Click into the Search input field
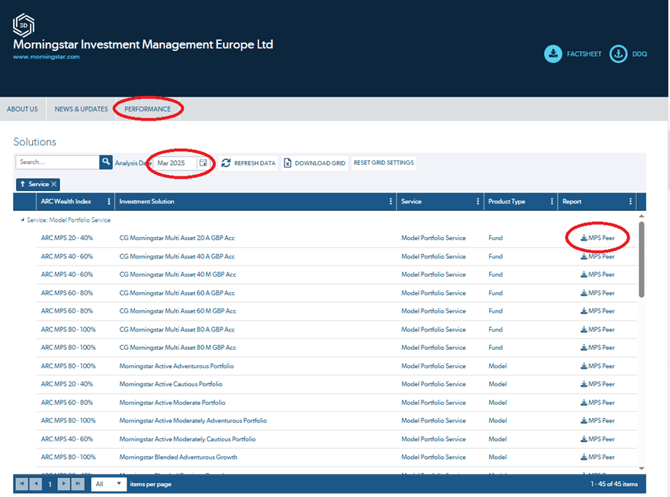The height and width of the screenshot is (497, 670). pos(57,162)
